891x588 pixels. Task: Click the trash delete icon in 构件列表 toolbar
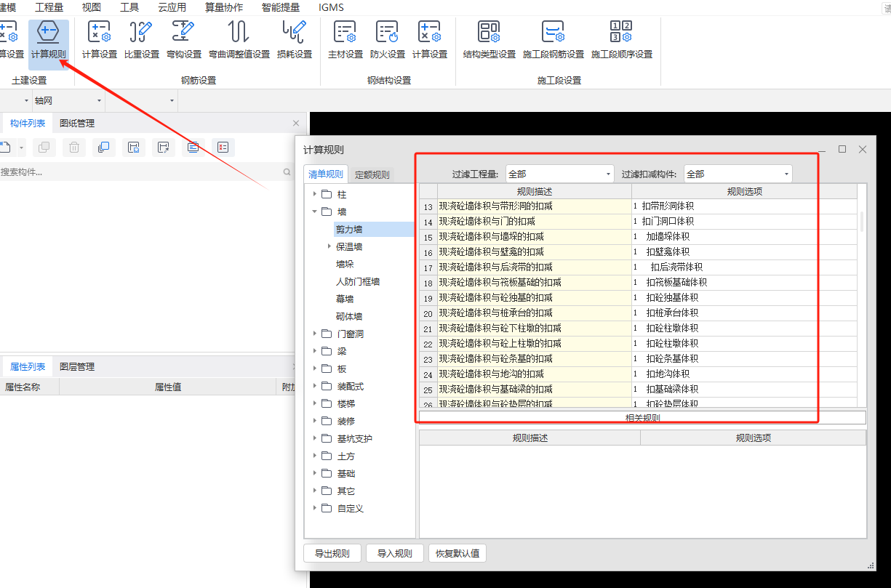coord(74,148)
